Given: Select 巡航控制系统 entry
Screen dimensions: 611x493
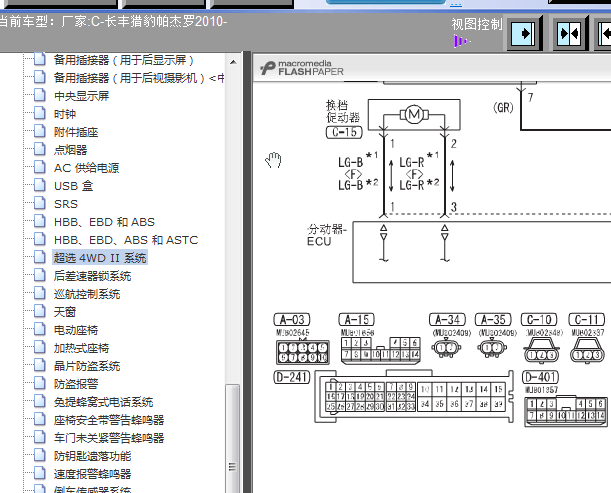Looking at the screenshot, I should pyautogui.click(x=87, y=294).
